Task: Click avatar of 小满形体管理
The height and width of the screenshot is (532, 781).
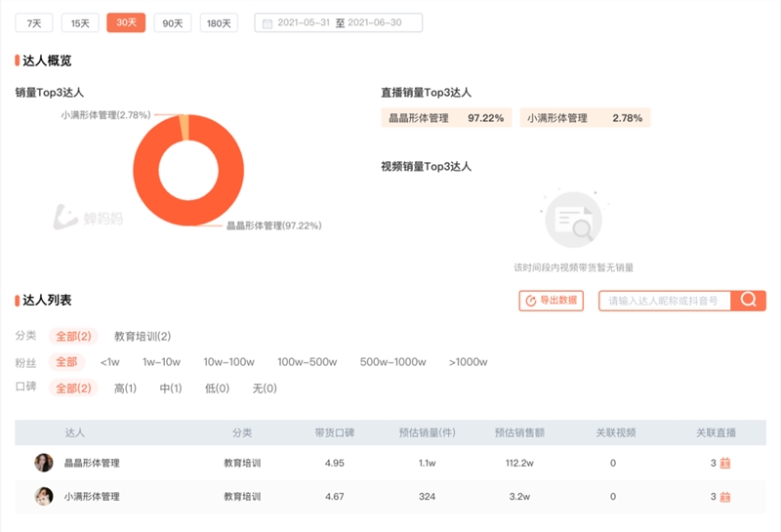Action: click(44, 496)
